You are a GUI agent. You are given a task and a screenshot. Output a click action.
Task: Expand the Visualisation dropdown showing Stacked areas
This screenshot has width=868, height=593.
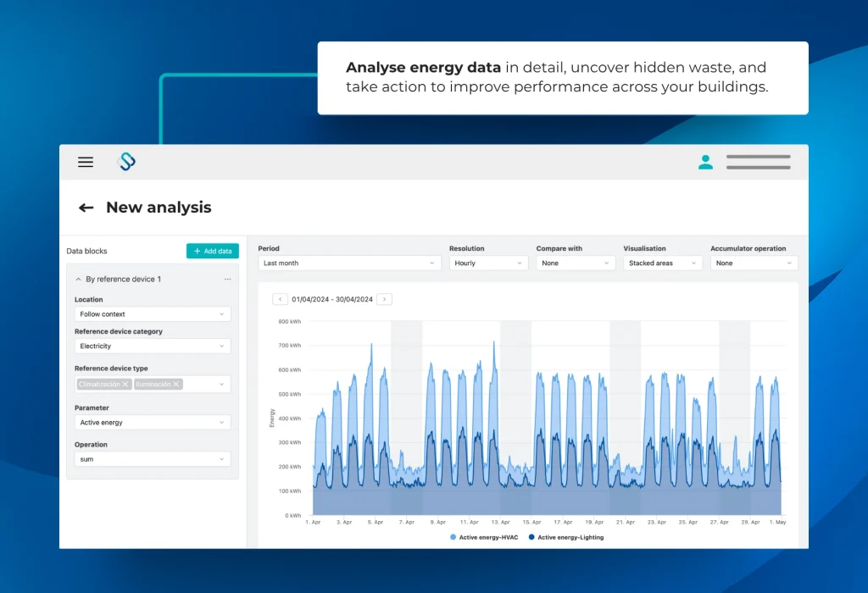(662, 263)
